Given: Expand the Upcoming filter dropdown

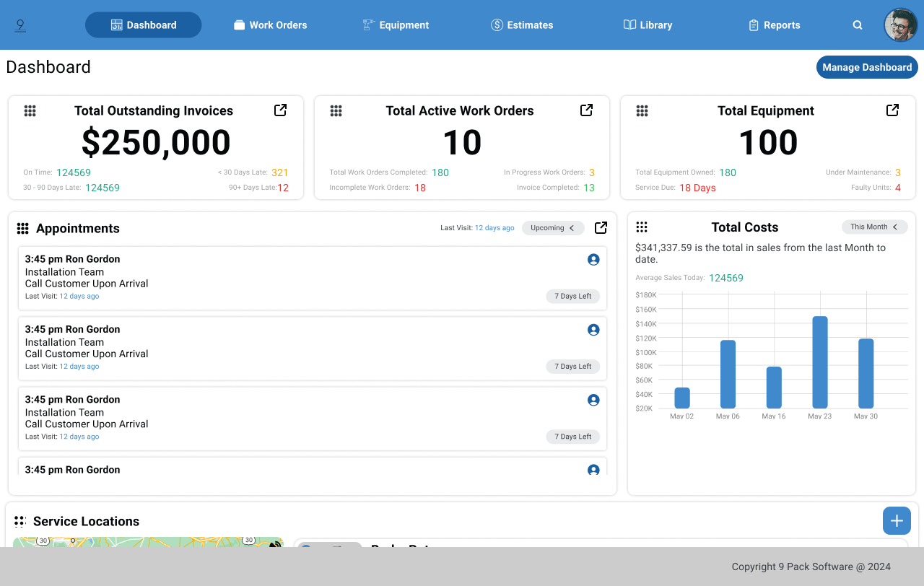Looking at the screenshot, I should click(553, 228).
